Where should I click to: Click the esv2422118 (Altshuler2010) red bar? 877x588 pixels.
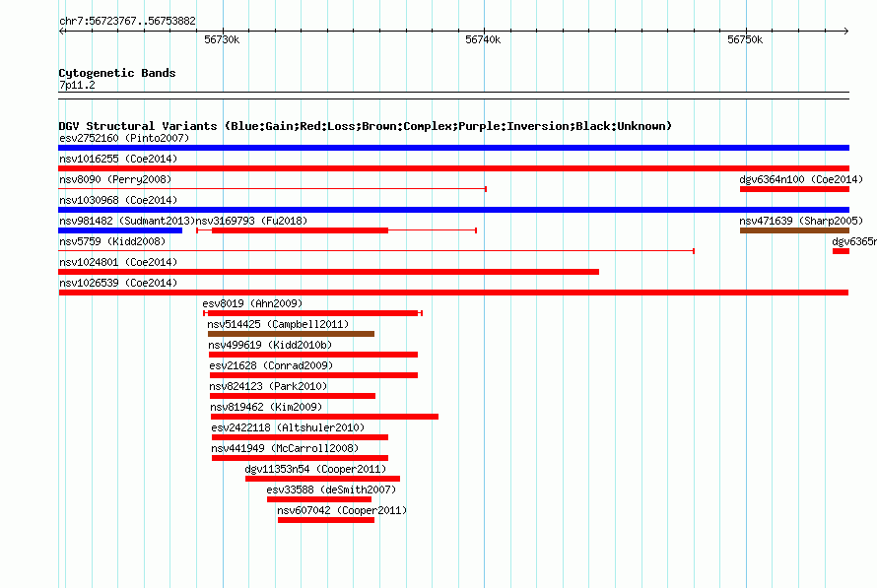click(x=300, y=437)
